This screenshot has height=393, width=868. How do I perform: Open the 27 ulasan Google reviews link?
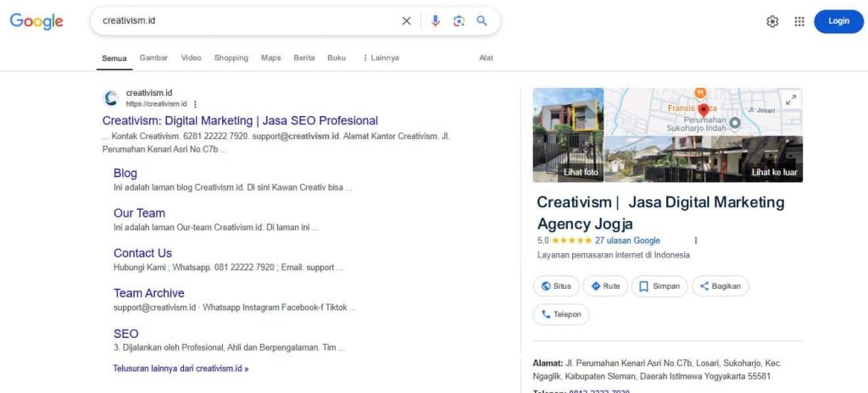click(x=627, y=241)
